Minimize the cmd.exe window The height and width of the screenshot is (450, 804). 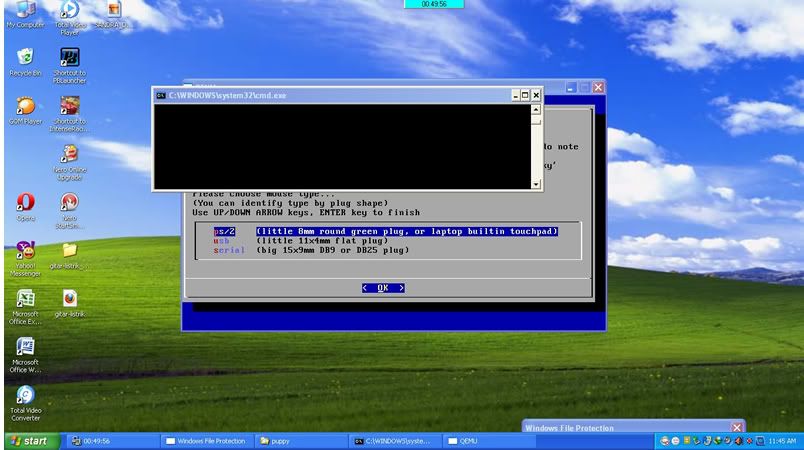(515, 95)
